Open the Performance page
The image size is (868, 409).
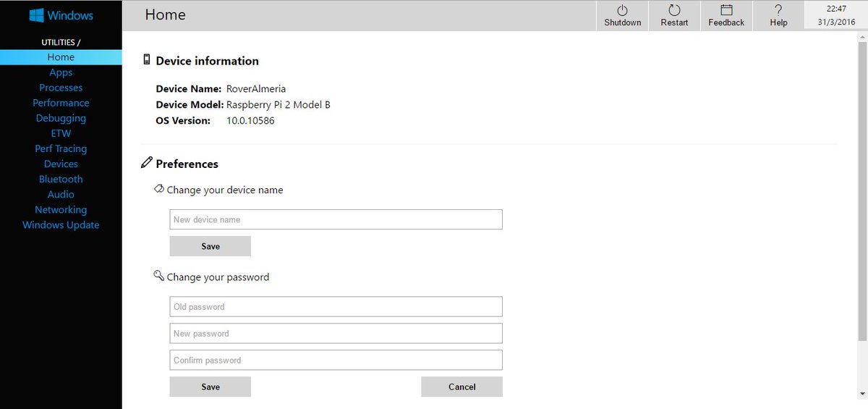pos(61,103)
